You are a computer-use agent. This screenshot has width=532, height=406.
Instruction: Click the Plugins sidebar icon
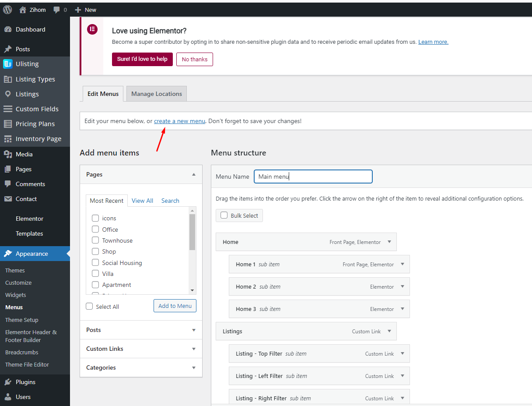[8, 382]
